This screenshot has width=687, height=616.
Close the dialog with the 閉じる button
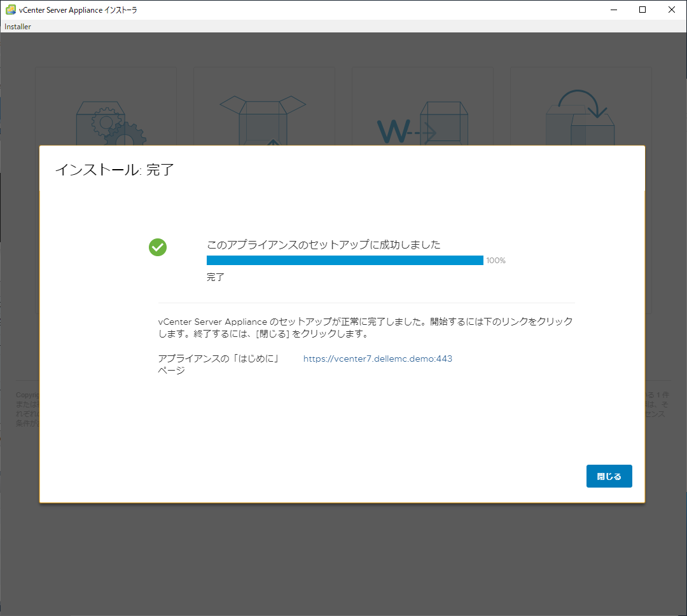pyautogui.click(x=609, y=476)
